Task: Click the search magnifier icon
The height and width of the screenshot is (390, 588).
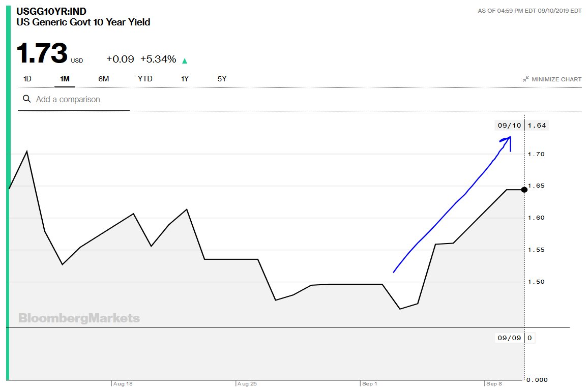Action: pyautogui.click(x=26, y=99)
